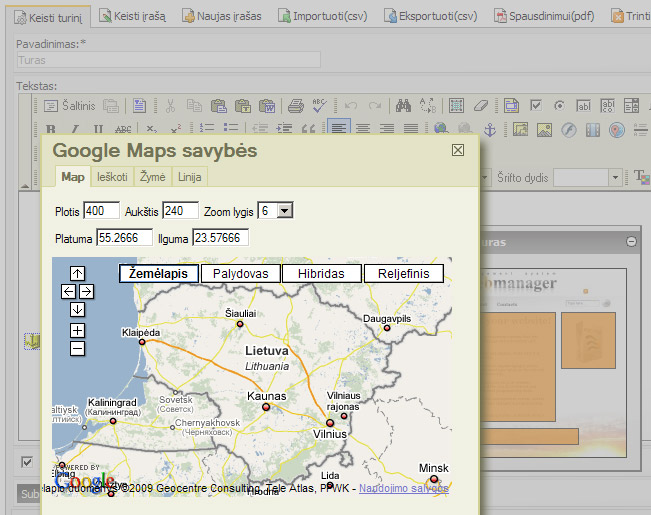Click the Paste as plain text icon

click(x=242, y=106)
